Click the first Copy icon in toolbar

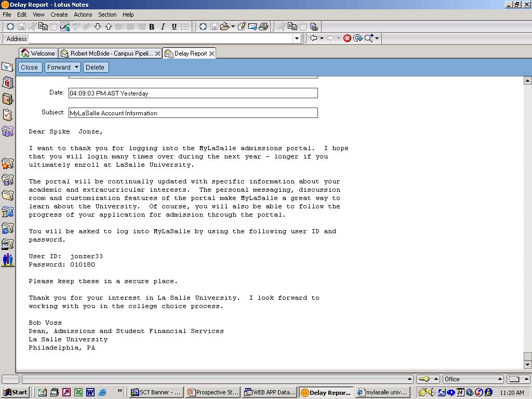click(x=43, y=26)
